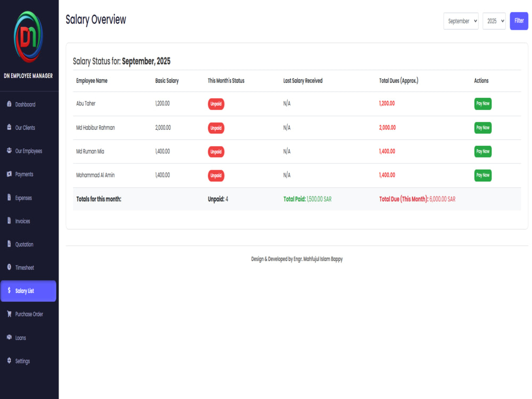This screenshot has width=532, height=399.
Task: Click This Month's Status column header
Action: [226, 81]
